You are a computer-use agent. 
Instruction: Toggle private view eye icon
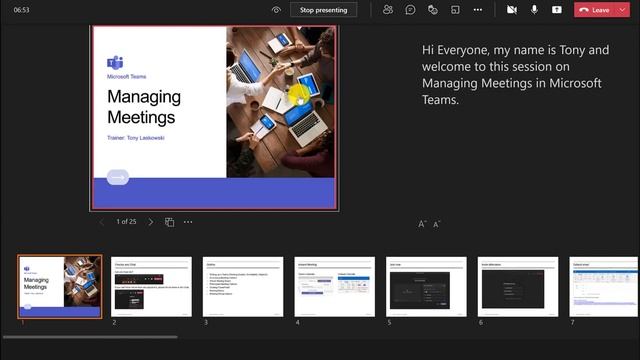pos(276,10)
